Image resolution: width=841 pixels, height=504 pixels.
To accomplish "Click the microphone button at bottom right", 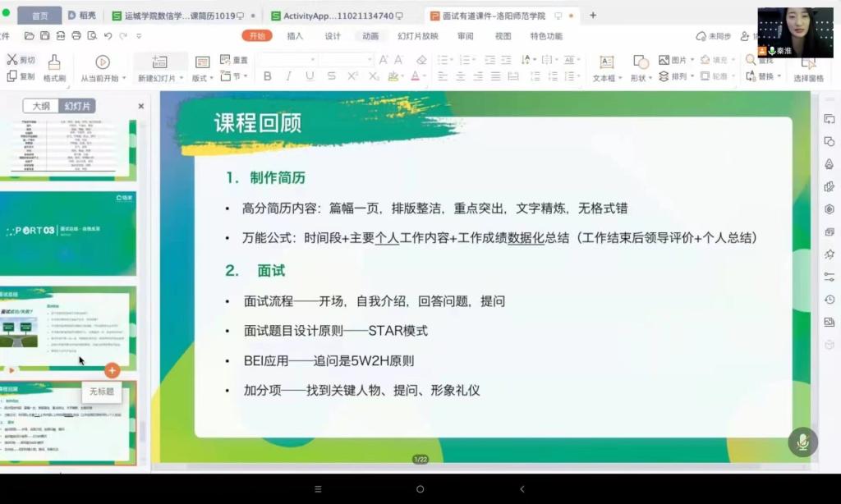I will [x=802, y=442].
